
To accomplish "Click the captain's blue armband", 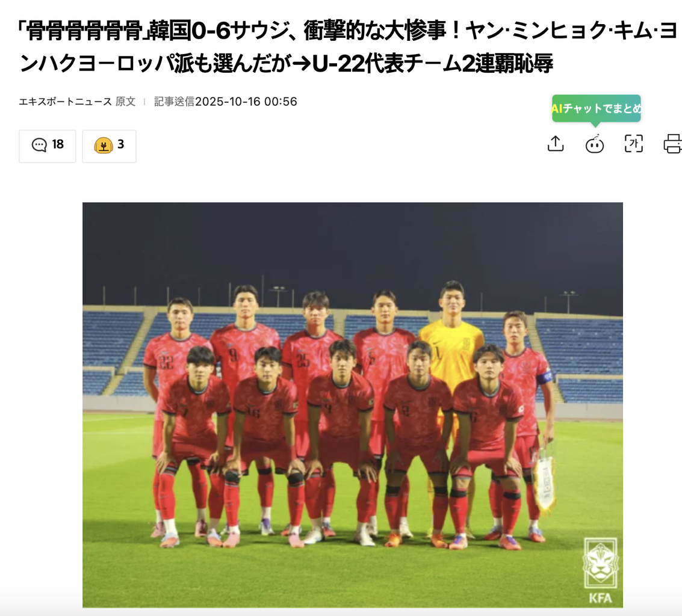I will [545, 378].
